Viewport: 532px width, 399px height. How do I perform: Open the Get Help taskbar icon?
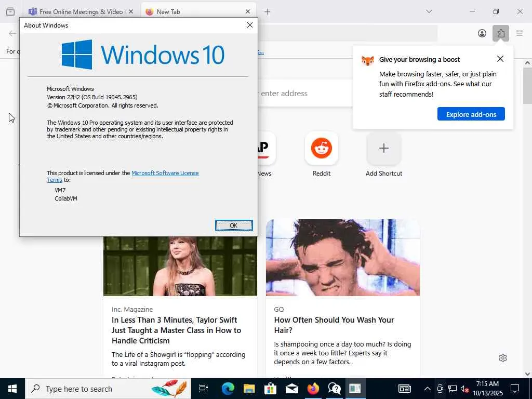point(334,389)
